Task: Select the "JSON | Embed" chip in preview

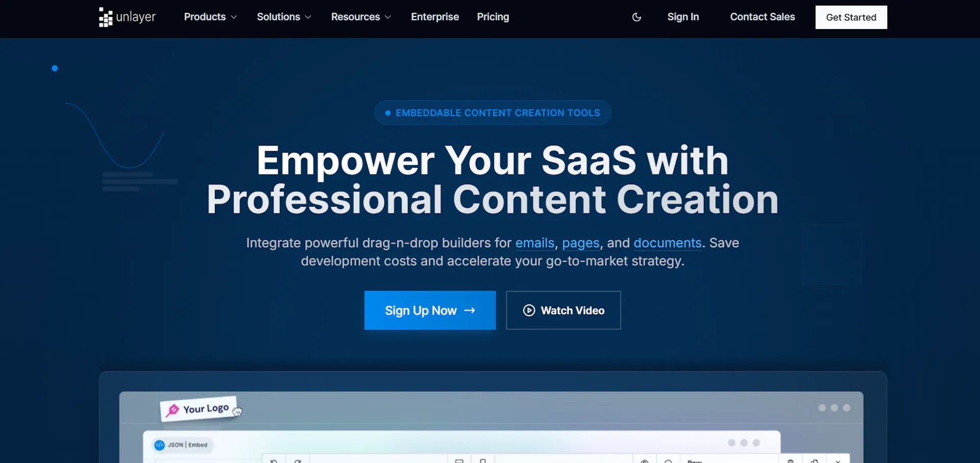Action: point(182,445)
